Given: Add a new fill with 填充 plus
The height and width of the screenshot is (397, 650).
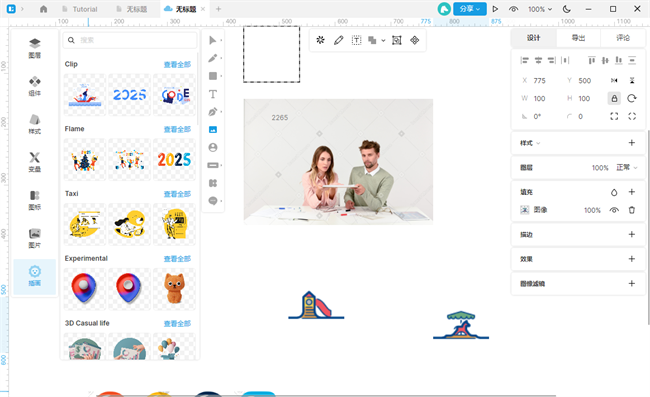Looking at the screenshot, I should (632, 192).
